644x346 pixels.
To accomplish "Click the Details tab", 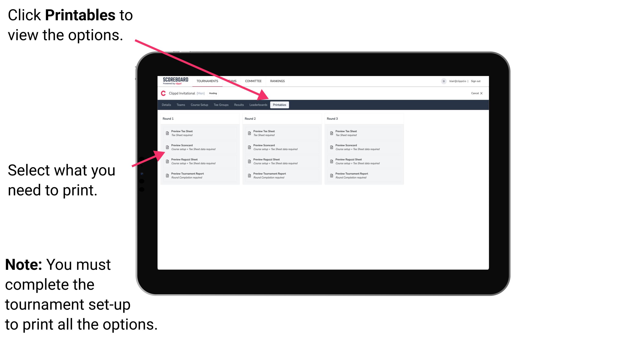I will (x=167, y=105).
